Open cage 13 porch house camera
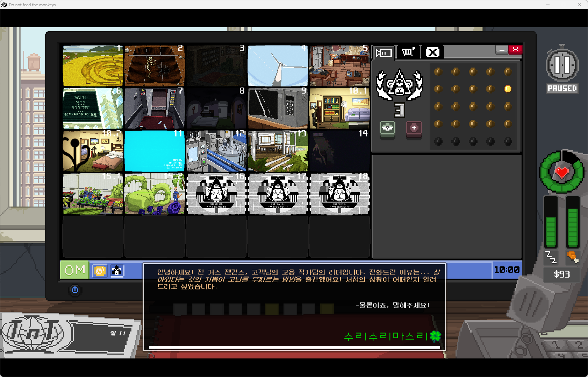Screen dimensions: 588x377 click(x=278, y=151)
